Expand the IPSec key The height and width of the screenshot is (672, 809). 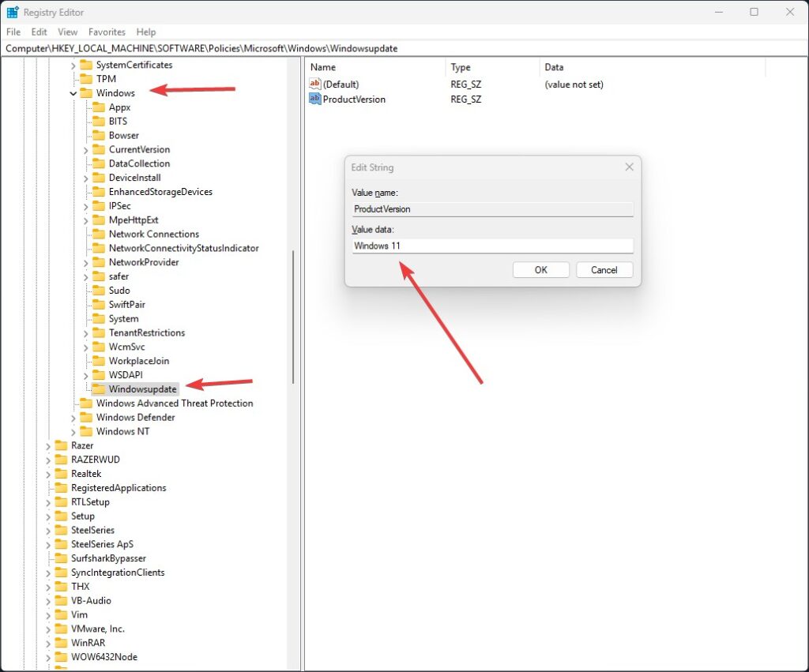tap(85, 206)
